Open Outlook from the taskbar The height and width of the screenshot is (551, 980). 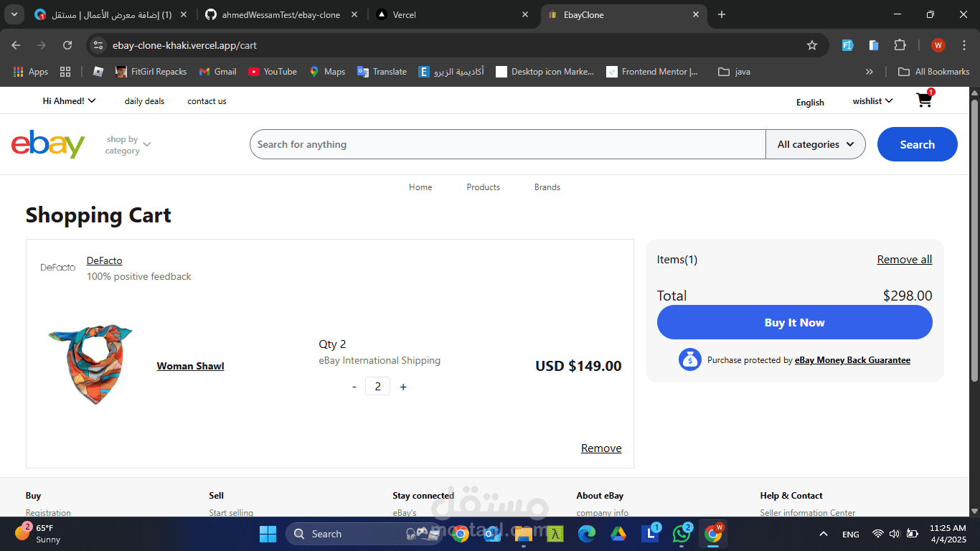coord(492,534)
